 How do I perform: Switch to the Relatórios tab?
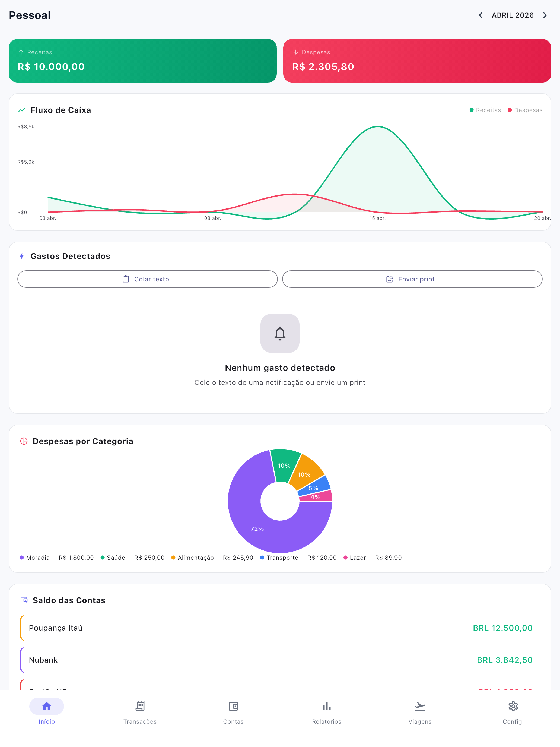pos(327,711)
